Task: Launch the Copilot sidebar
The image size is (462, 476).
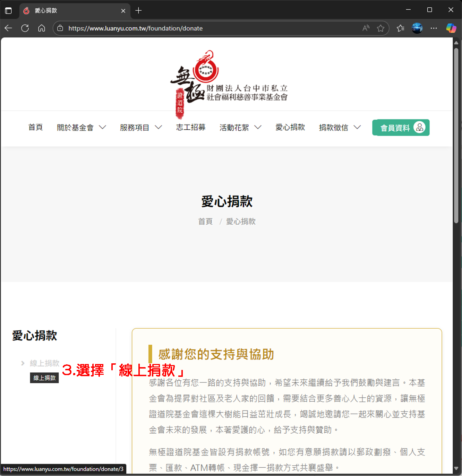Action: pos(451,28)
